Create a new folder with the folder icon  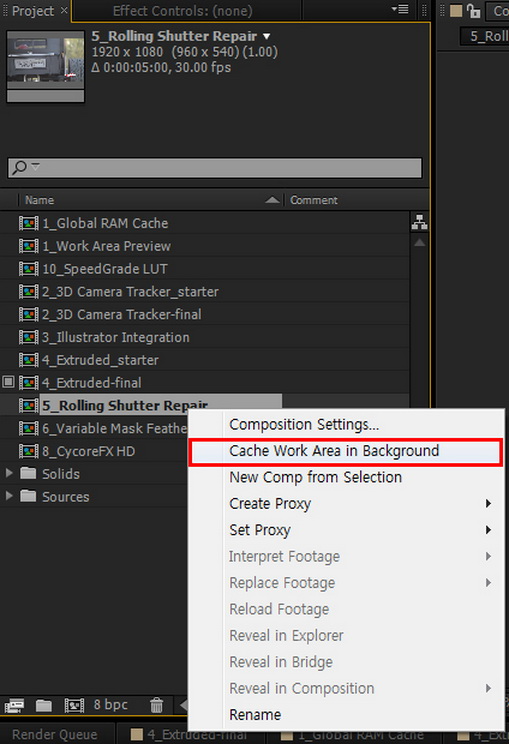click(44, 705)
